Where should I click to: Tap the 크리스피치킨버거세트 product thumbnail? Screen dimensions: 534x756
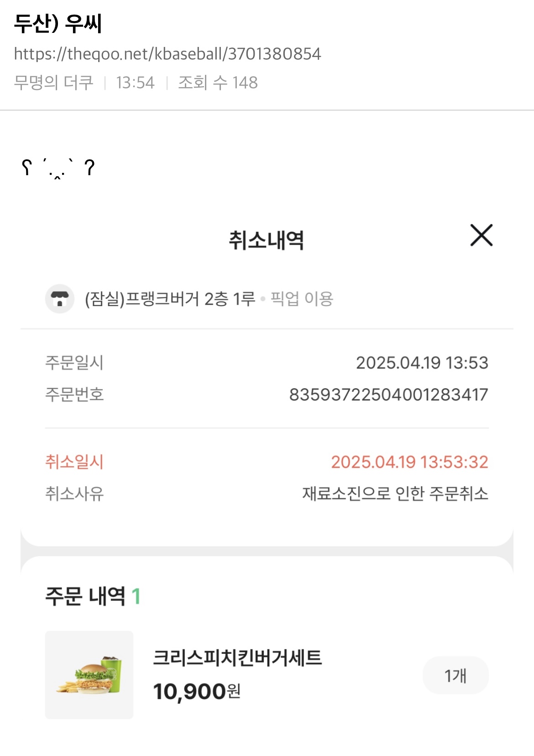tap(89, 675)
